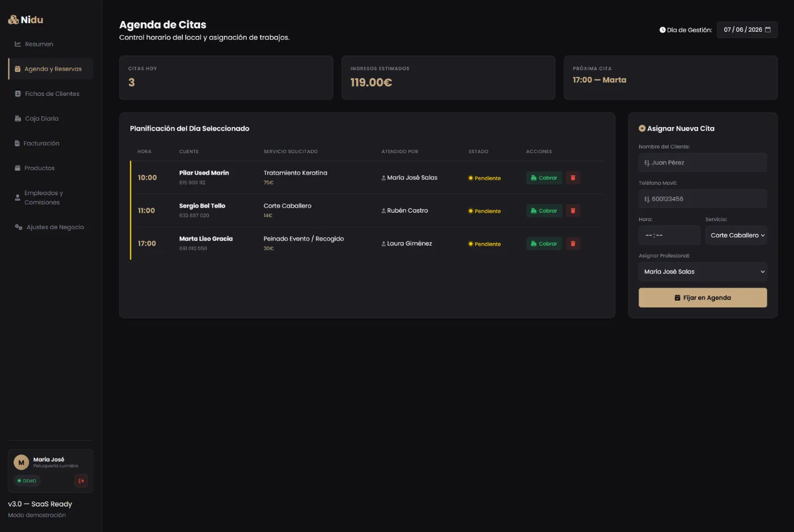This screenshot has height=532, width=794.
Task: Click the Nidu logo
Action: (26, 20)
